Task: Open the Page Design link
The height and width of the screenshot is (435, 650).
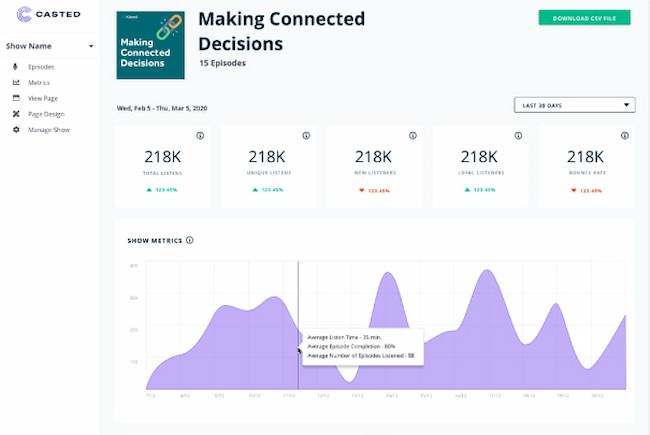Action: 46,114
